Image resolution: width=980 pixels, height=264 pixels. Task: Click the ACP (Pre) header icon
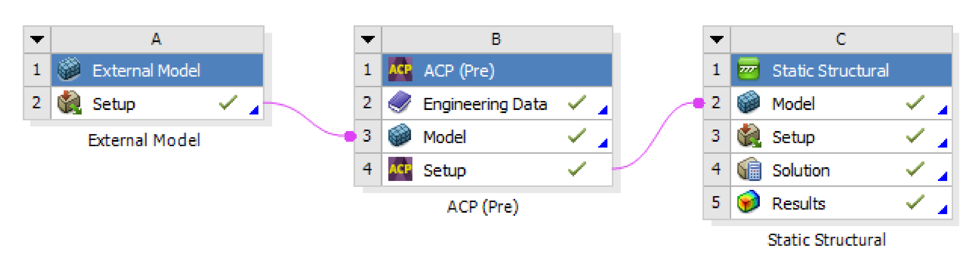click(400, 70)
